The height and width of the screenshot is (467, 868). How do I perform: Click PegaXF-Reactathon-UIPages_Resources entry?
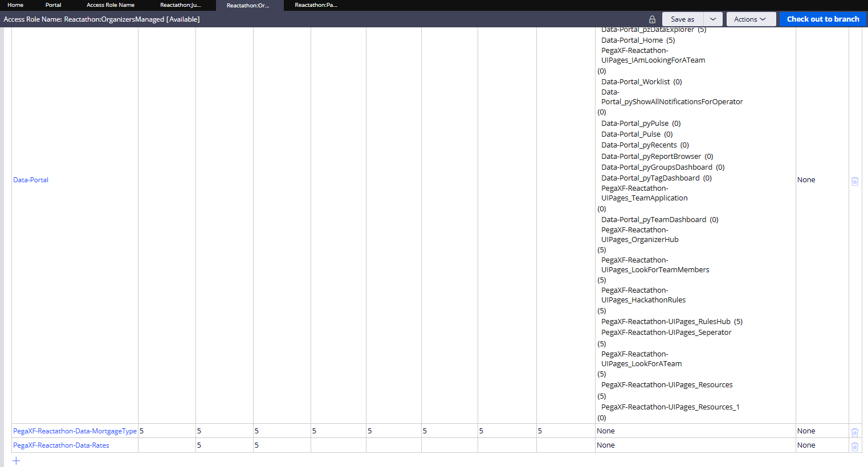click(667, 385)
